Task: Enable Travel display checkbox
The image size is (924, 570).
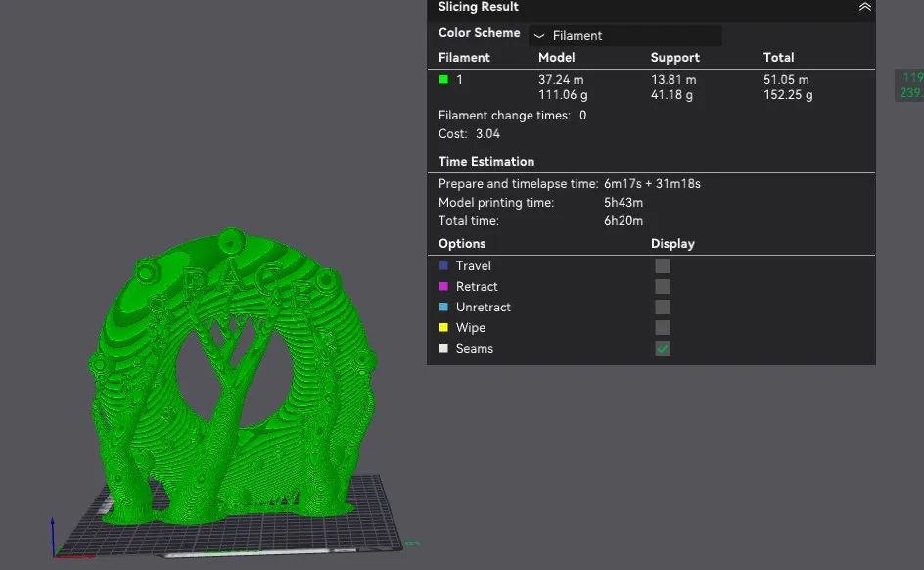Action: (x=663, y=265)
